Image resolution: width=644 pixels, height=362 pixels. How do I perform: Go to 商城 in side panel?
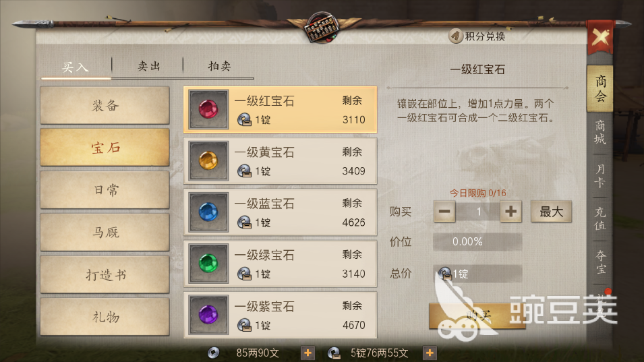[599, 132]
